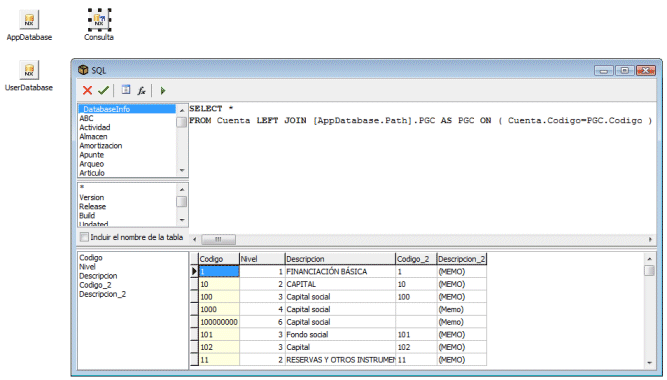Accept the query with the green checkmark
Screen dimensions: 667x380
click(103, 90)
